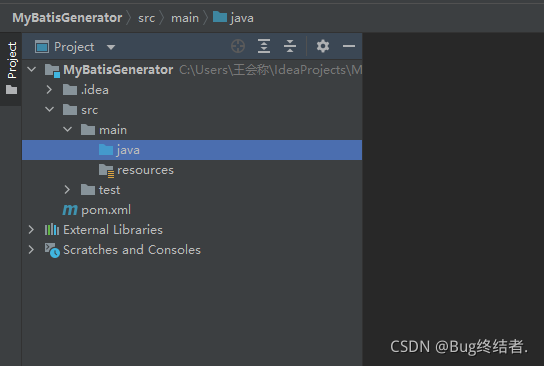Collapse the MyBatisGenerator root node
Image resolution: width=544 pixels, height=366 pixels.
coord(32,69)
